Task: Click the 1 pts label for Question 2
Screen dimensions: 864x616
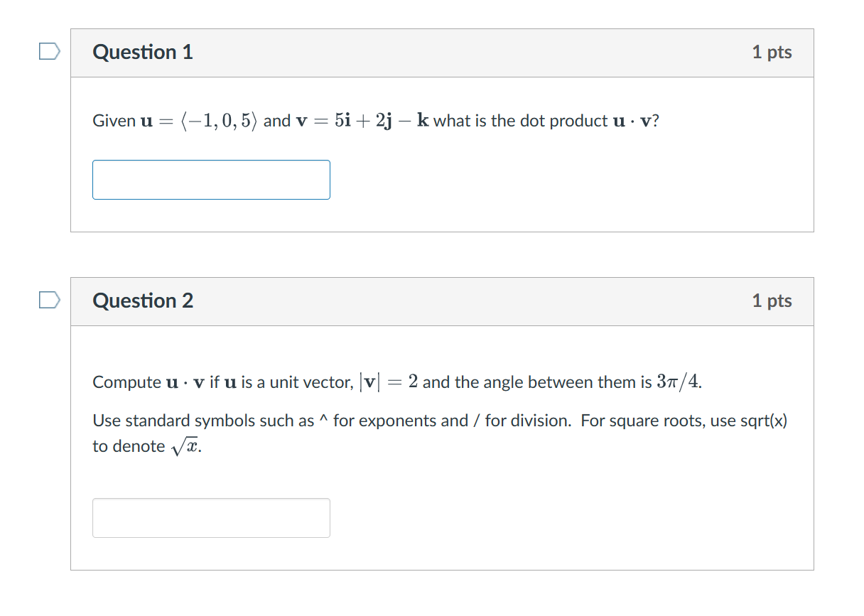Action: [x=772, y=301]
